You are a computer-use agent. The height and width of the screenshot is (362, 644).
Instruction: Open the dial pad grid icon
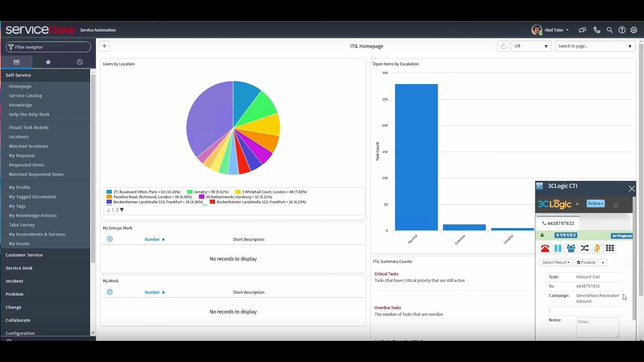click(610, 248)
